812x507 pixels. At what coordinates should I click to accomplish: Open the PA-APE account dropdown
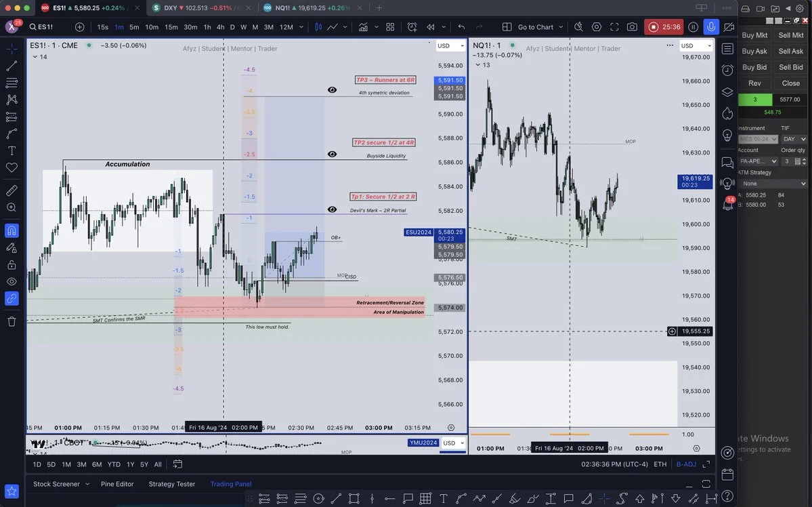click(x=758, y=161)
